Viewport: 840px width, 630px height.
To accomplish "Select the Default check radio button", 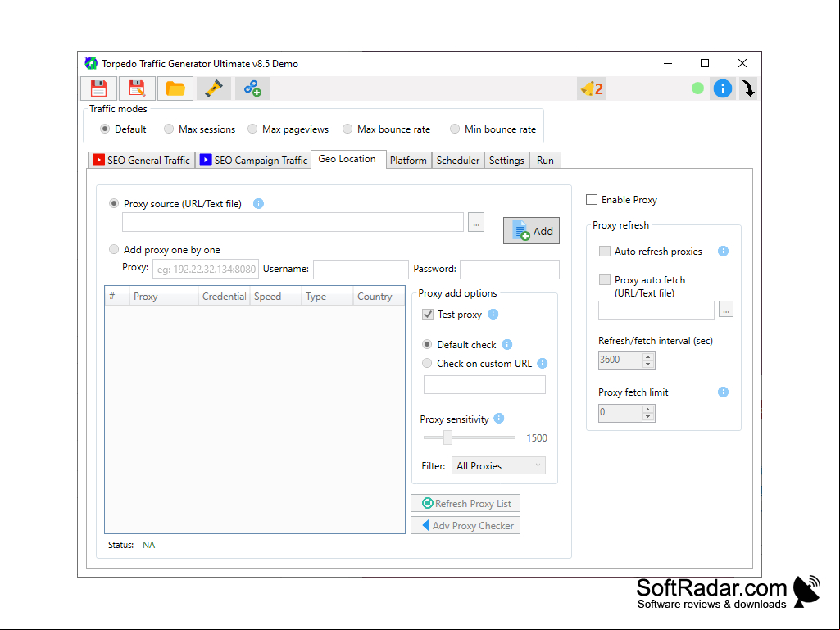I will (x=427, y=344).
